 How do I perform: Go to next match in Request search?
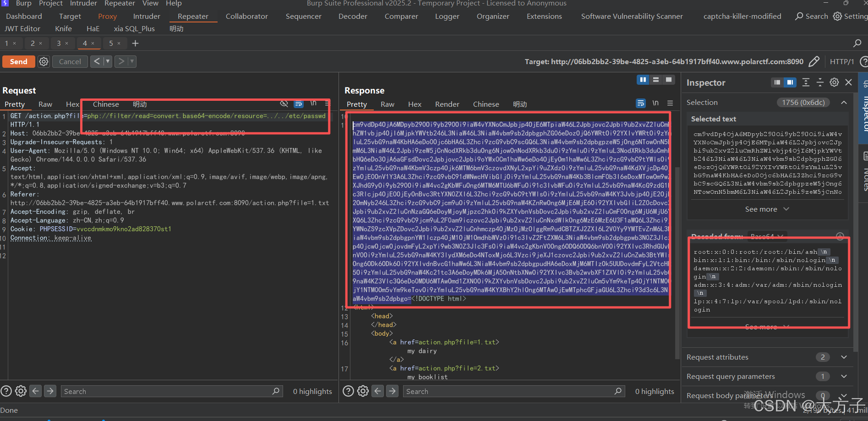(x=50, y=391)
